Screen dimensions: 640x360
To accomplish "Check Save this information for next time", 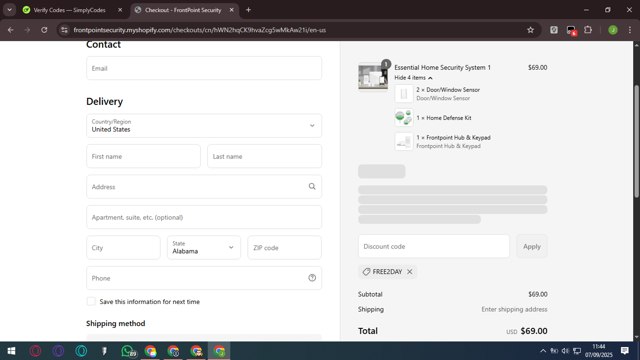I will 91,302.
